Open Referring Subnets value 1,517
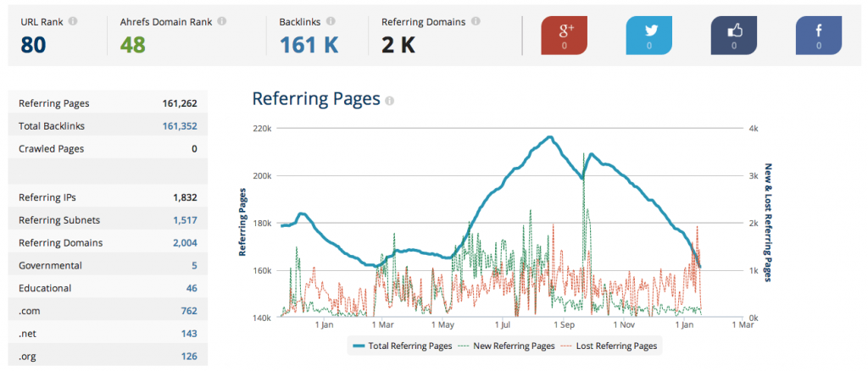Image resolution: width=868 pixels, height=371 pixels. 186,220
